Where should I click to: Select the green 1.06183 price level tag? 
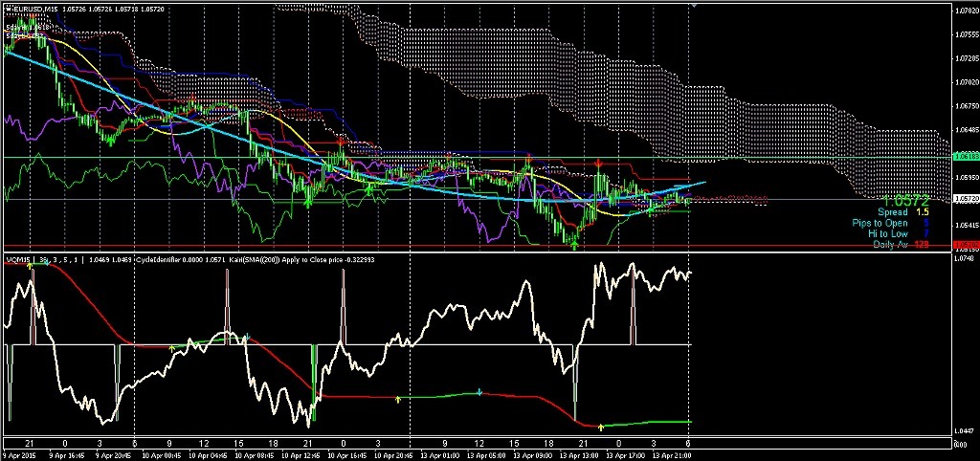click(x=965, y=154)
